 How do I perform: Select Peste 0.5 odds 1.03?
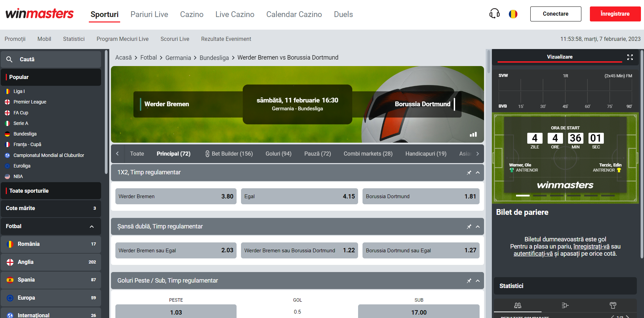coord(176,312)
